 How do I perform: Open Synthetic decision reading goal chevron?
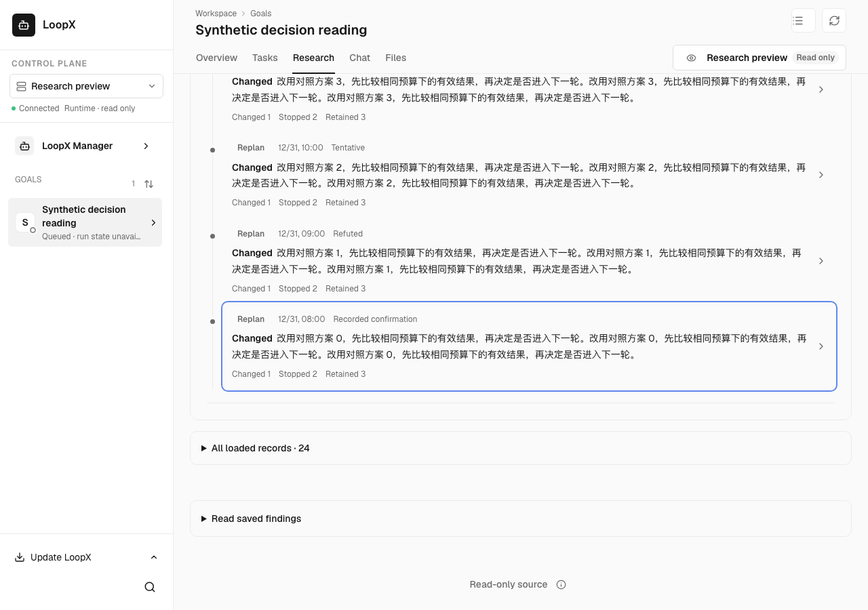point(153,222)
